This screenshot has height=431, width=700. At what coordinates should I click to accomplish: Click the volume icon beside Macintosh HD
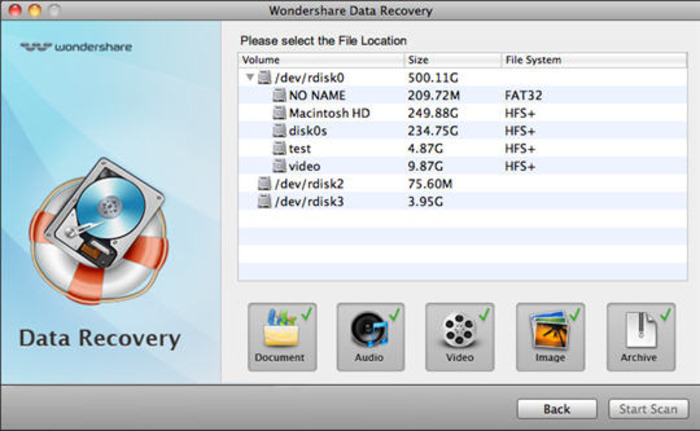pos(279,113)
